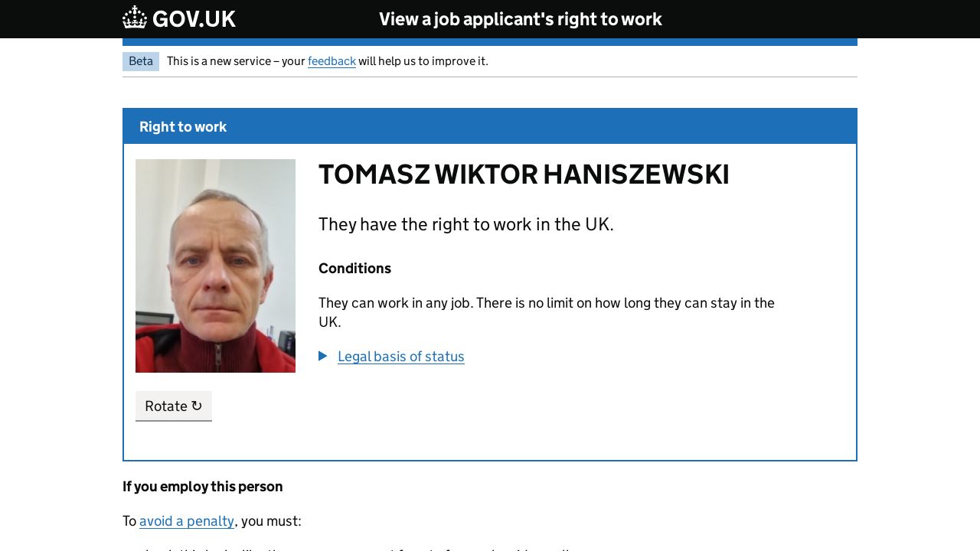The image size is (980, 551).
Task: Click the applicant's photo
Action: 215,266
